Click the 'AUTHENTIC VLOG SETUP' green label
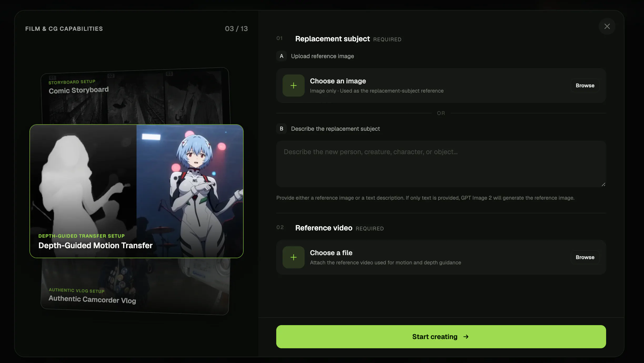The image size is (644, 363). click(x=77, y=290)
